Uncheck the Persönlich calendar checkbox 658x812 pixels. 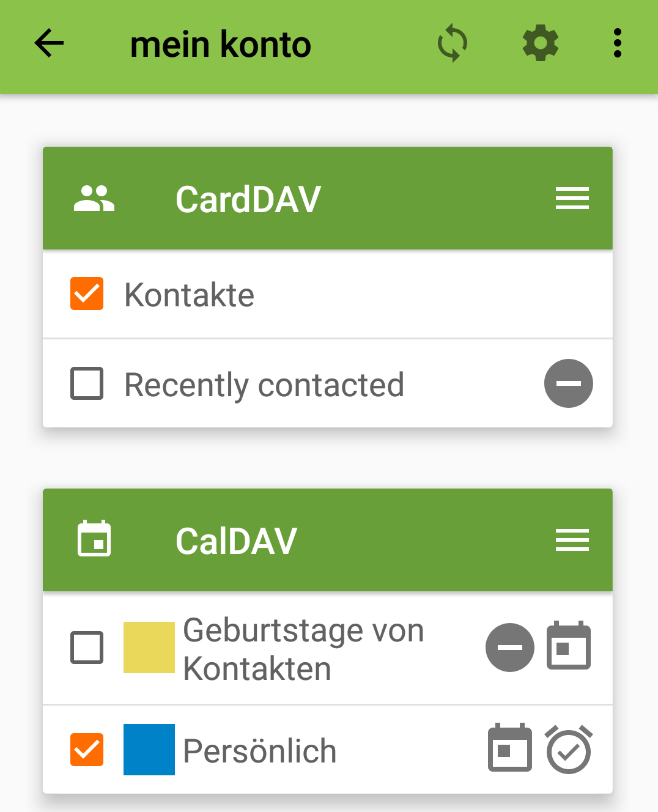coord(87,750)
